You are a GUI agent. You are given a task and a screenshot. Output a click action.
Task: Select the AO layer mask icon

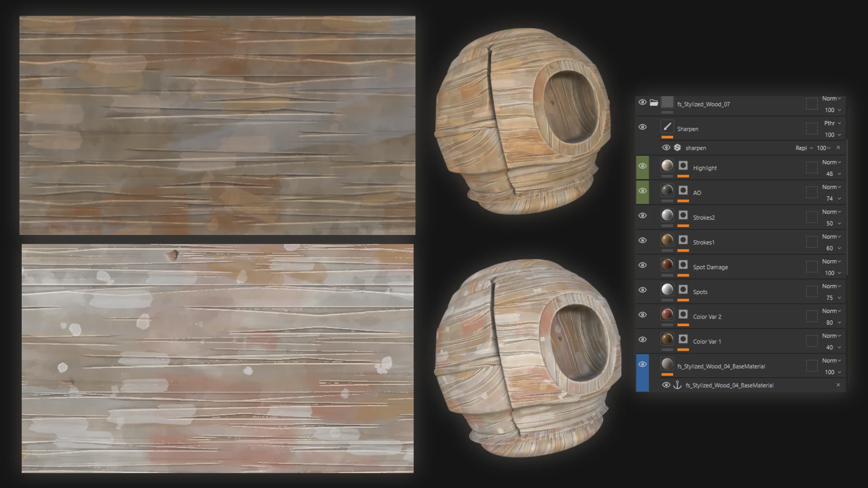click(x=683, y=190)
